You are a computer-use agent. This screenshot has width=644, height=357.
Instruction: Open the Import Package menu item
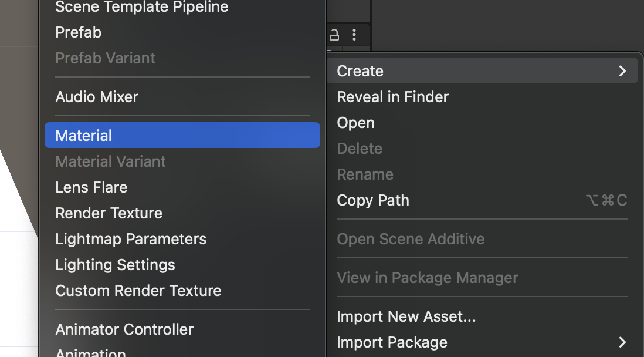[x=392, y=342]
